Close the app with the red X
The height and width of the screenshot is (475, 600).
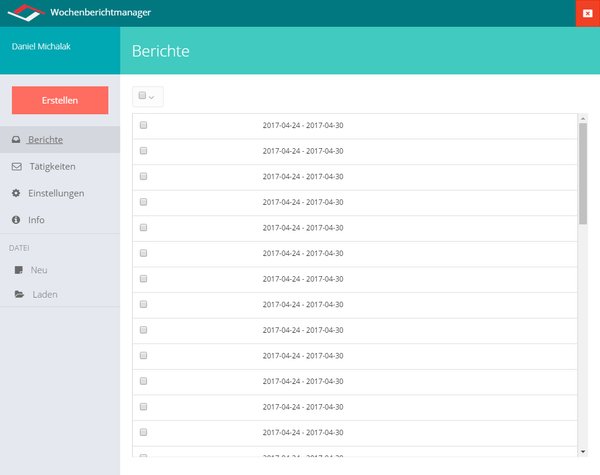[x=588, y=13]
